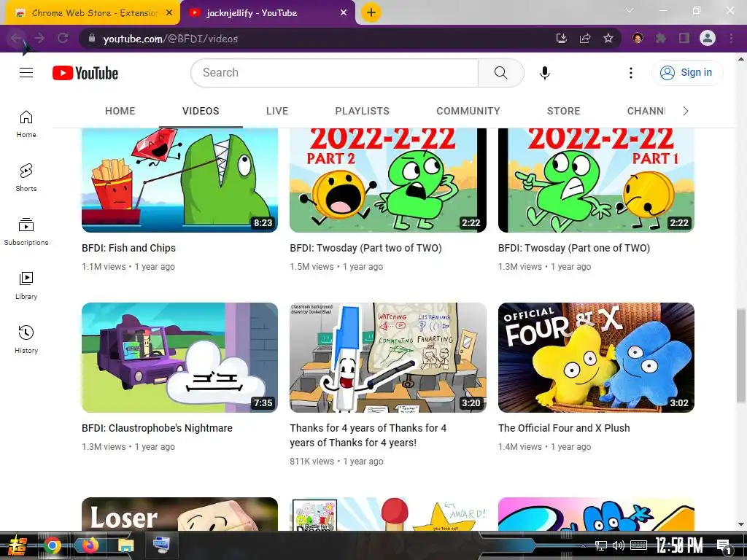747x560 pixels.
Task: Click the Four & X plush thumbnail
Action: [596, 357]
